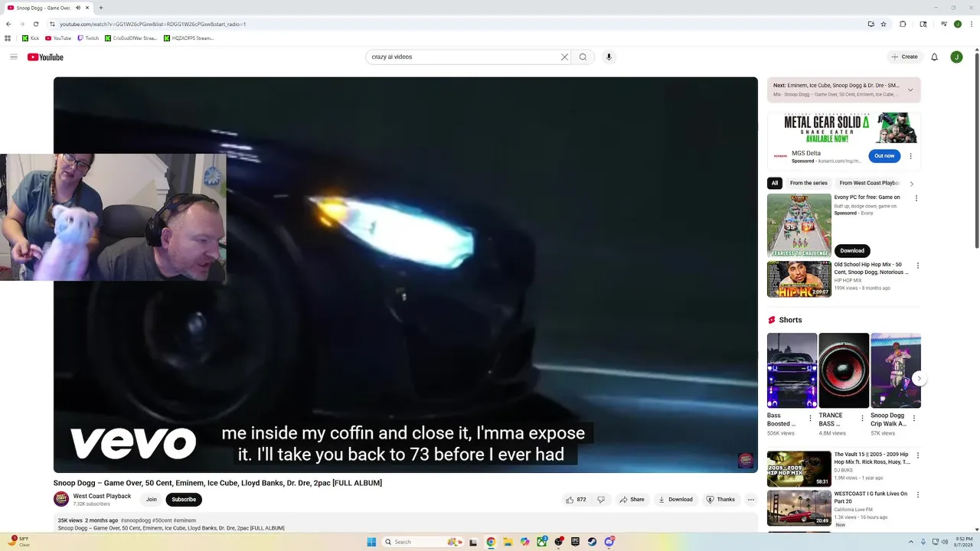This screenshot has width=980, height=551.
Task: Open the YouTube guide hamburger menu
Action: 14,57
